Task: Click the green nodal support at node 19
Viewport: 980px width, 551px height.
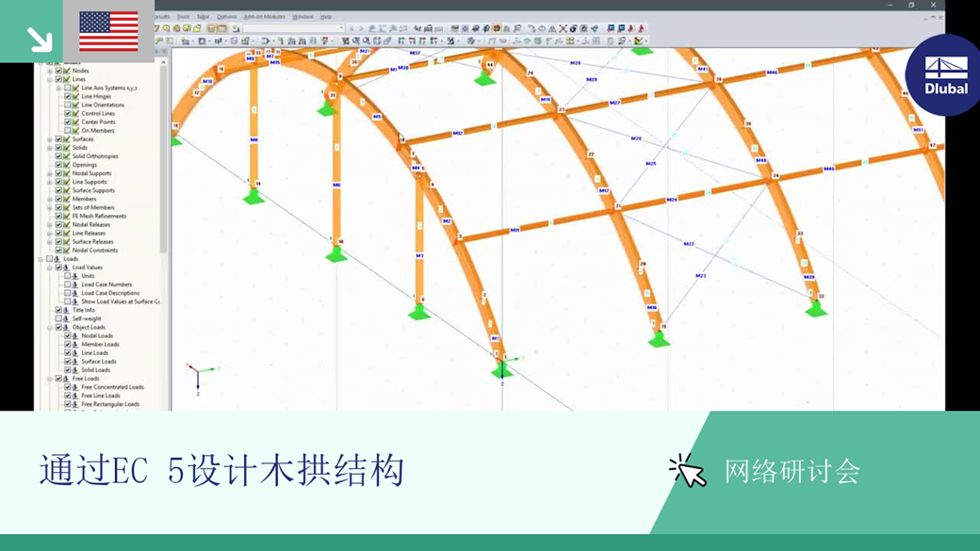Action: (659, 338)
